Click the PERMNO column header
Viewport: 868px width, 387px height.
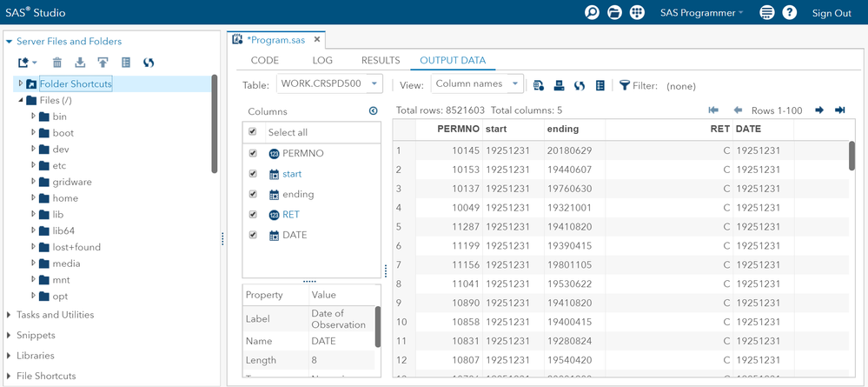tap(449, 130)
